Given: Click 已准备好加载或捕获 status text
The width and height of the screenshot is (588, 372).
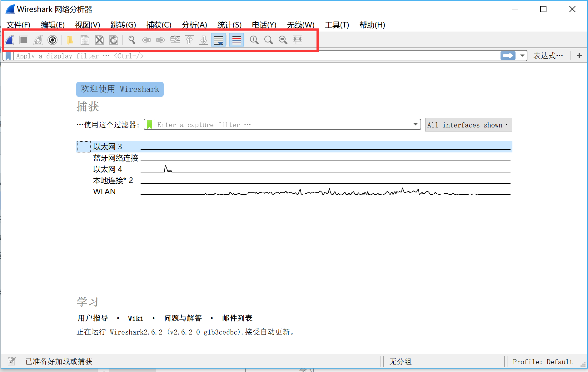Looking at the screenshot, I should click(59, 362).
